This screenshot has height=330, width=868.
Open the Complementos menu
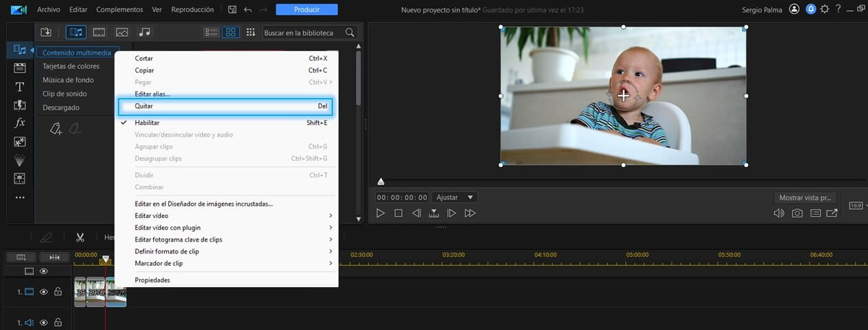(120, 10)
